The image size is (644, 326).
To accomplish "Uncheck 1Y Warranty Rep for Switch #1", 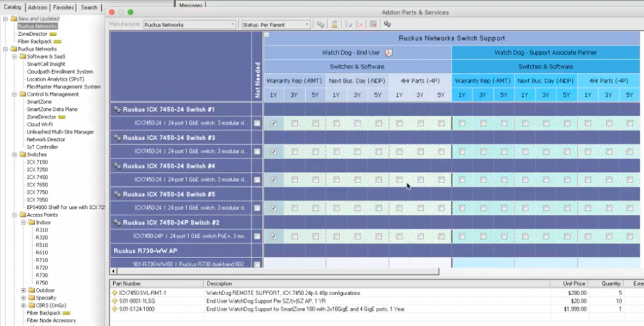I will click(274, 123).
